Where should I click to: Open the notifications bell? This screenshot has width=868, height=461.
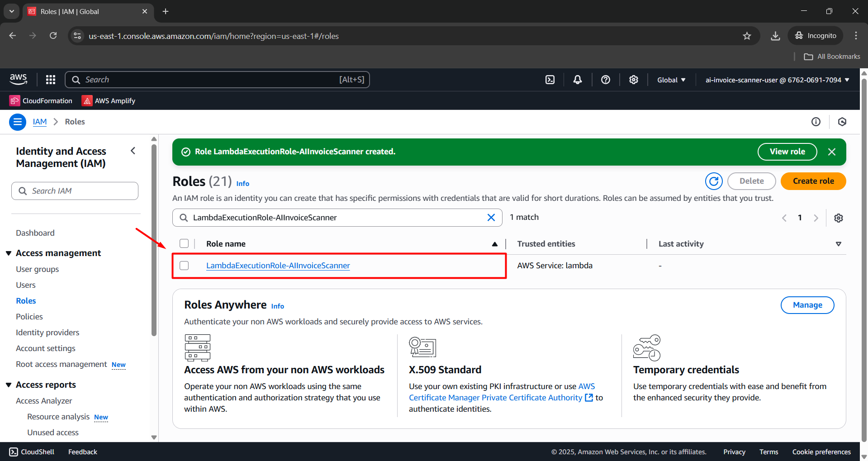tap(578, 80)
